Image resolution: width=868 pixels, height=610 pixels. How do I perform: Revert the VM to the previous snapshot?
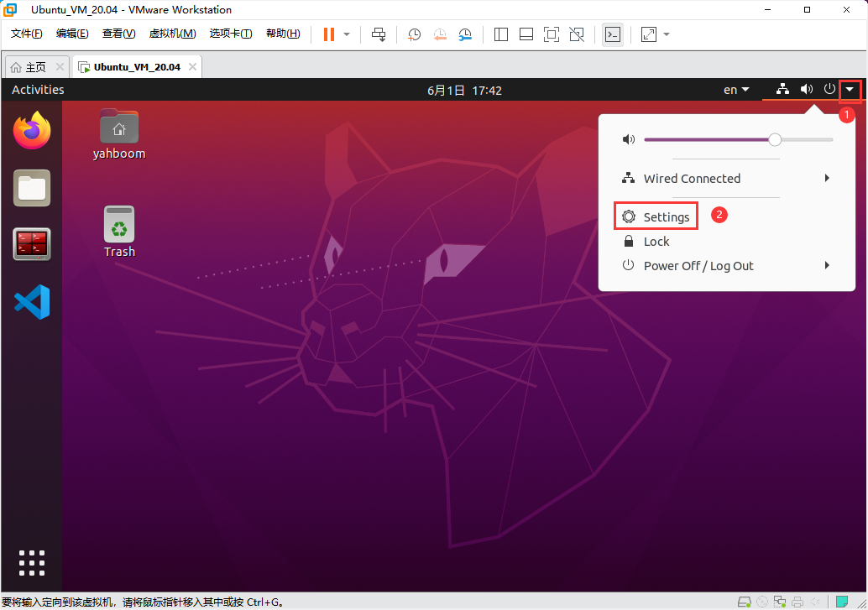[440, 34]
